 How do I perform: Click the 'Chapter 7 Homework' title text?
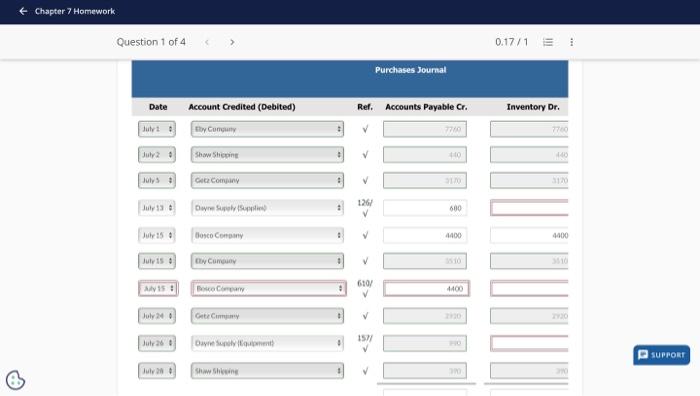75,11
